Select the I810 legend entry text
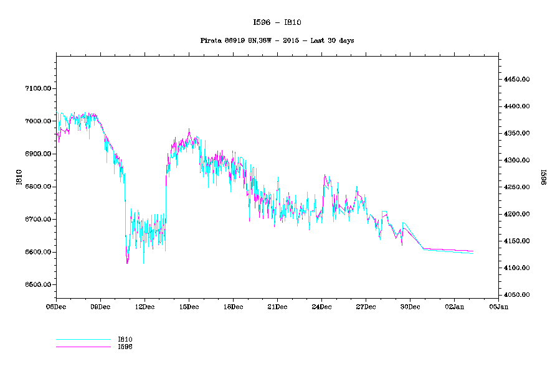 click(x=125, y=339)
